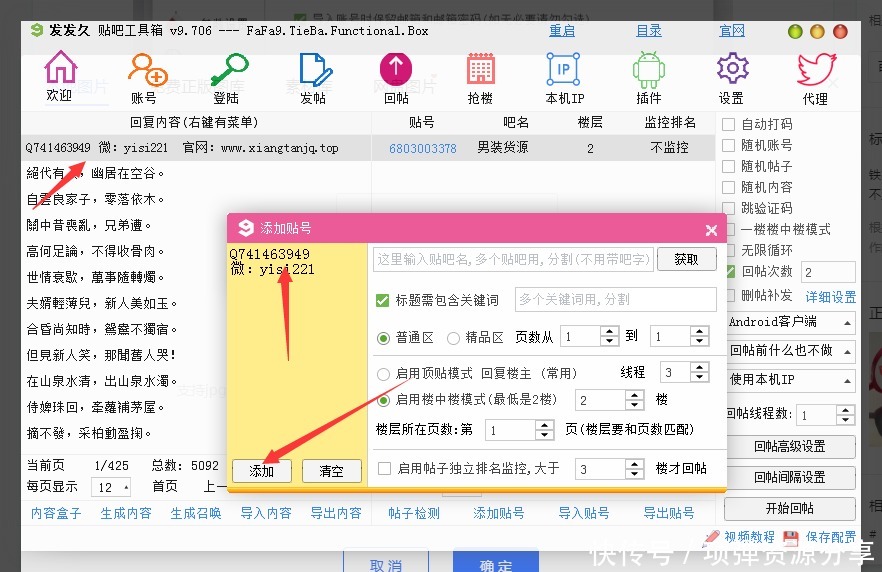Click the 保存配置 floppy disk icon
Screen dimensions: 882x572
point(790,538)
